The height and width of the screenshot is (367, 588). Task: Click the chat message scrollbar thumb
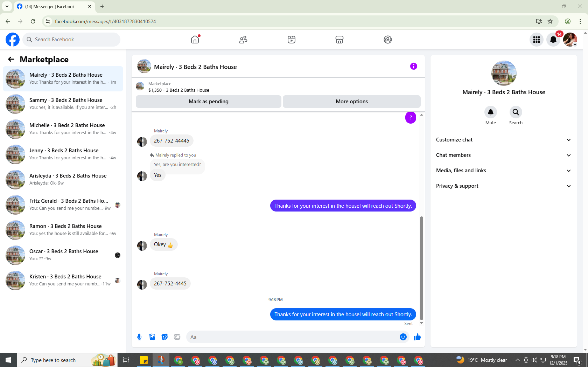tap(421, 268)
